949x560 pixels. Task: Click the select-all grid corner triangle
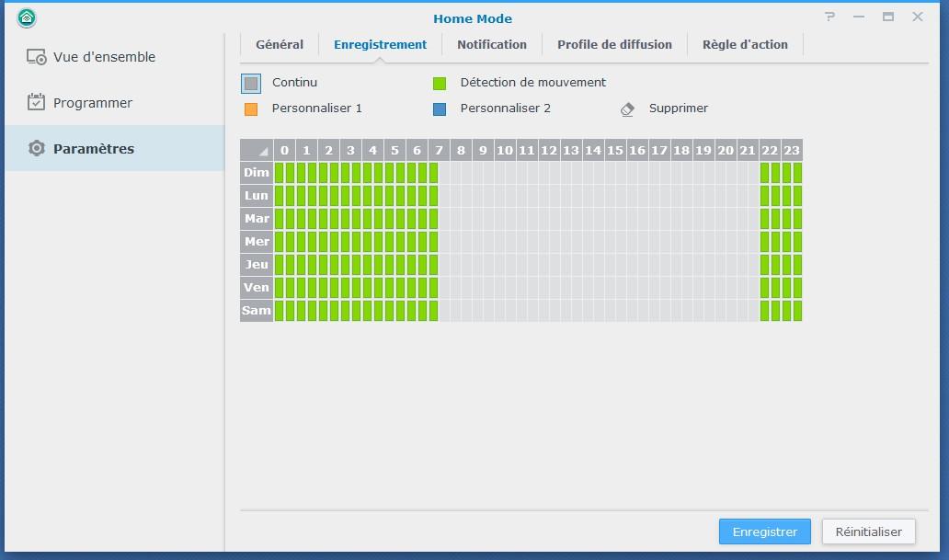coord(263,151)
